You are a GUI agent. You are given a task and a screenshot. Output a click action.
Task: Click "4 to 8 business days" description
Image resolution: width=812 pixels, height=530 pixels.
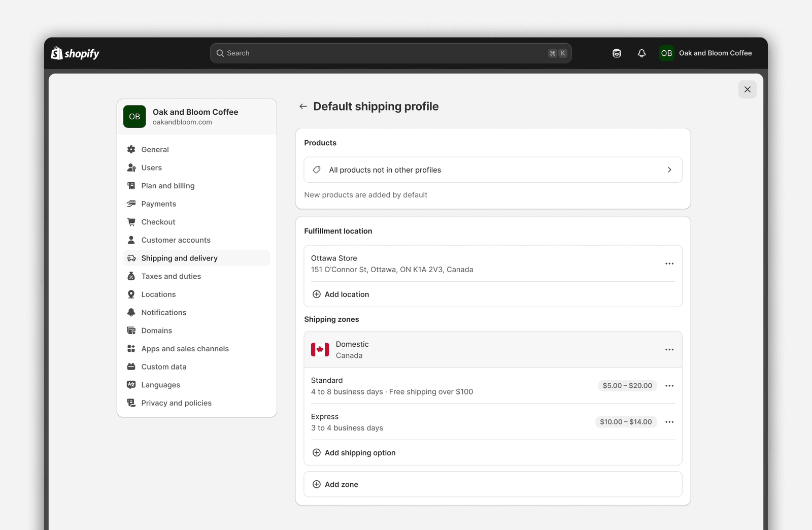coord(347,392)
